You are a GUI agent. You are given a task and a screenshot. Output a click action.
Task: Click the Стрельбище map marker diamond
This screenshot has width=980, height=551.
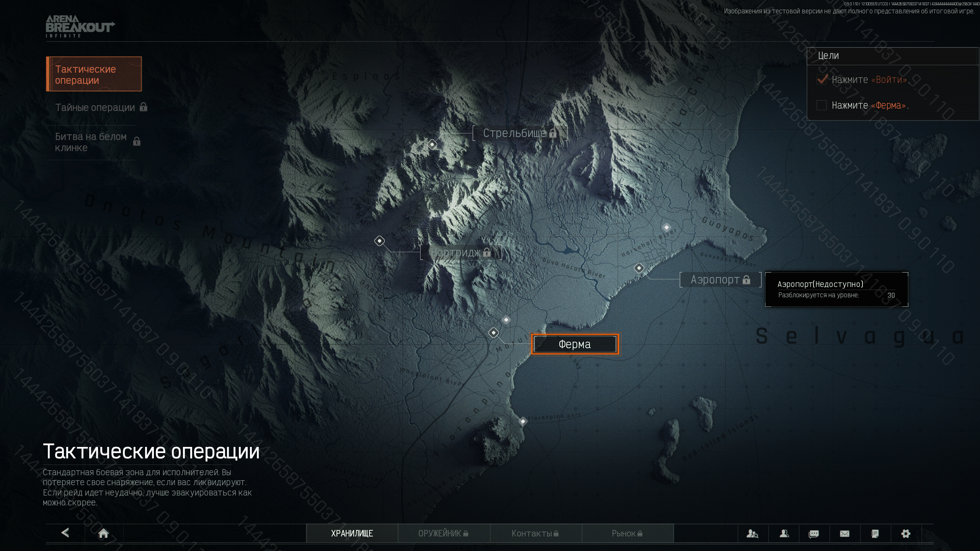[432, 144]
